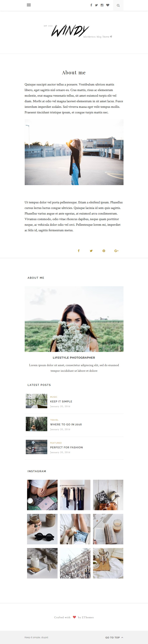This screenshot has width=148, height=644.
Task: Open Instagram photo of clothes rack
Action: click(75, 495)
